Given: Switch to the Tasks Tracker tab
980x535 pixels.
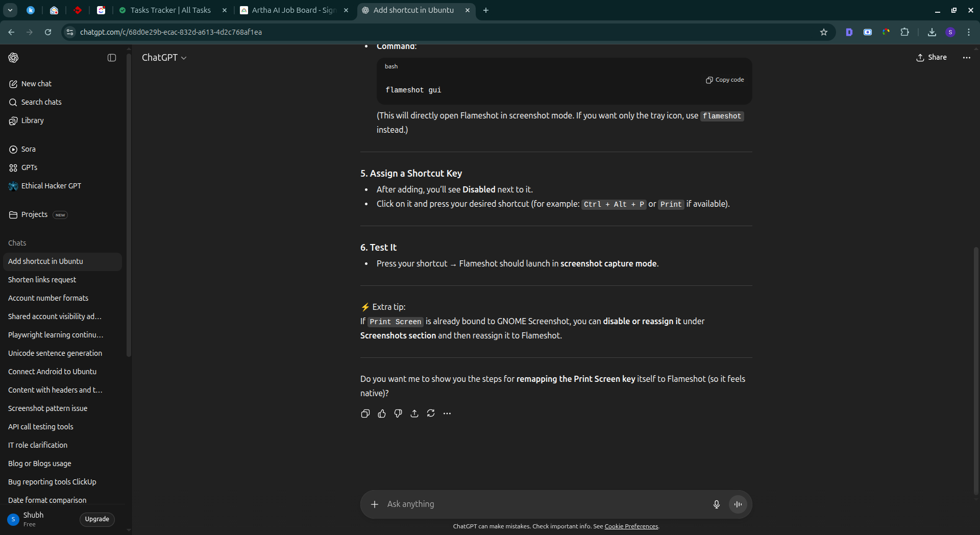Looking at the screenshot, I should click(x=168, y=10).
